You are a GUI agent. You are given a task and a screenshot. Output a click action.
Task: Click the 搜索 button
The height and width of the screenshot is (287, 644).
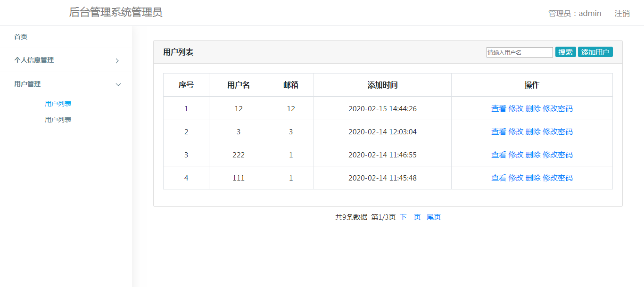click(565, 52)
